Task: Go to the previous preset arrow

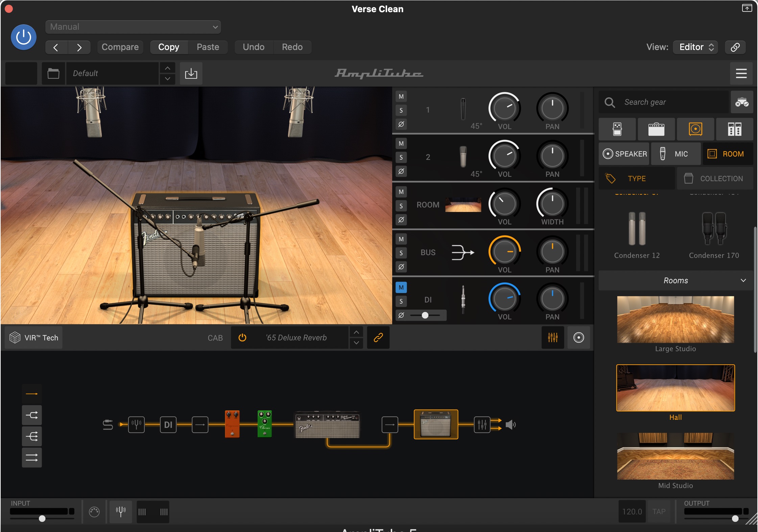Action: point(56,47)
